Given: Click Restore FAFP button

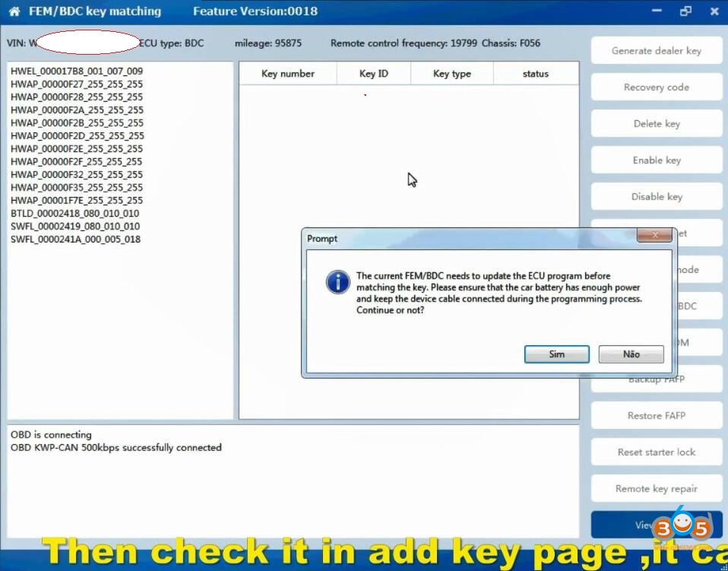Looking at the screenshot, I should click(657, 415).
